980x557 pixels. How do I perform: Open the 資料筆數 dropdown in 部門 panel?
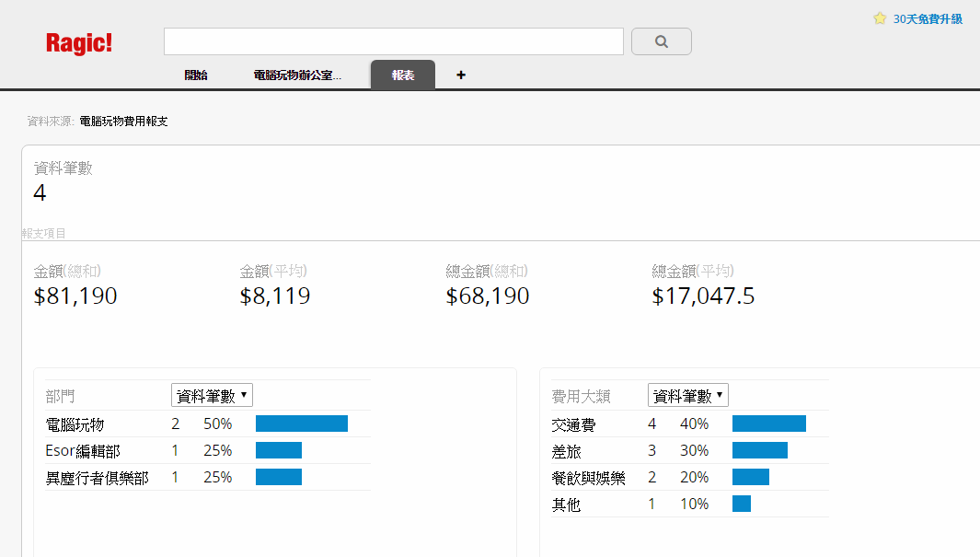click(x=210, y=394)
